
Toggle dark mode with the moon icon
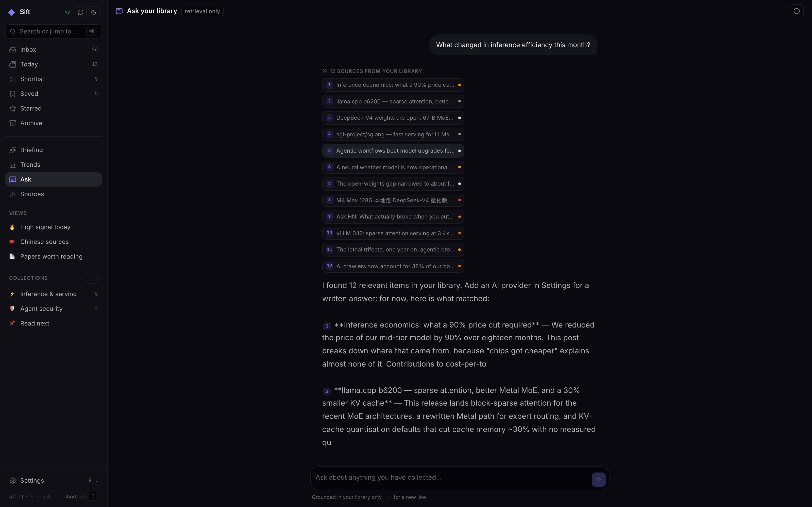point(94,12)
